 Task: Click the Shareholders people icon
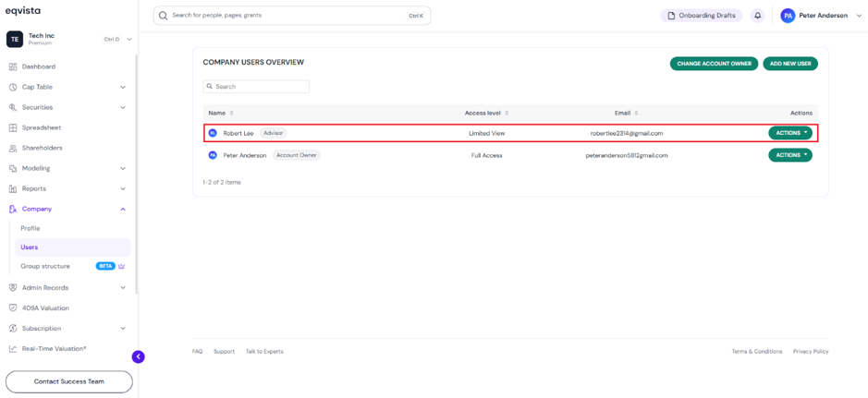point(13,148)
